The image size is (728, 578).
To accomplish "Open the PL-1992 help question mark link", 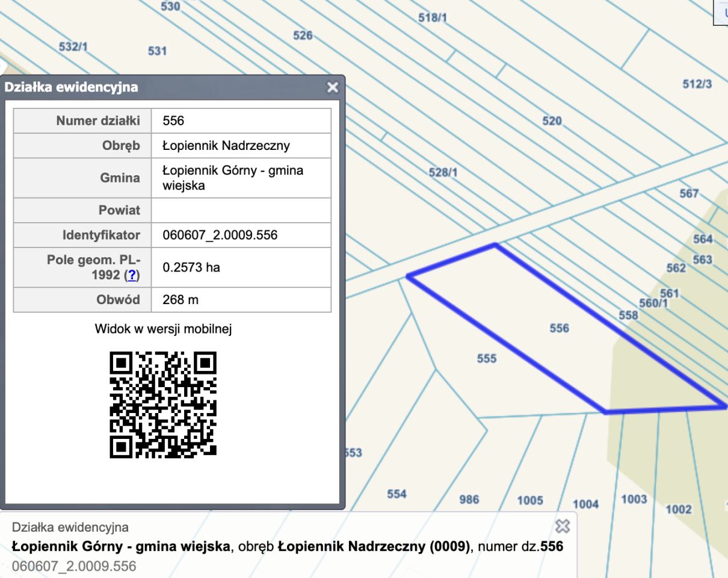I will coord(132,275).
